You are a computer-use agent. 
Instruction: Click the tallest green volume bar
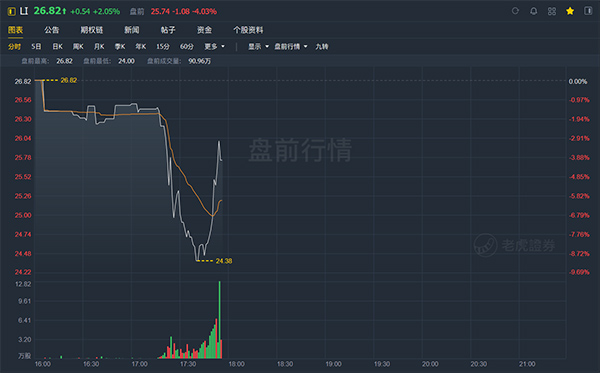(220, 319)
